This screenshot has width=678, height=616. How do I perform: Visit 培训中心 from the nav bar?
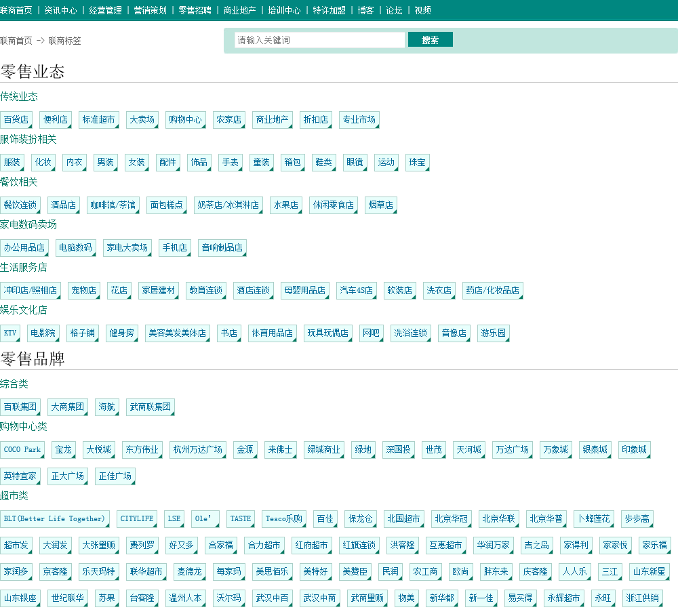[x=284, y=10]
